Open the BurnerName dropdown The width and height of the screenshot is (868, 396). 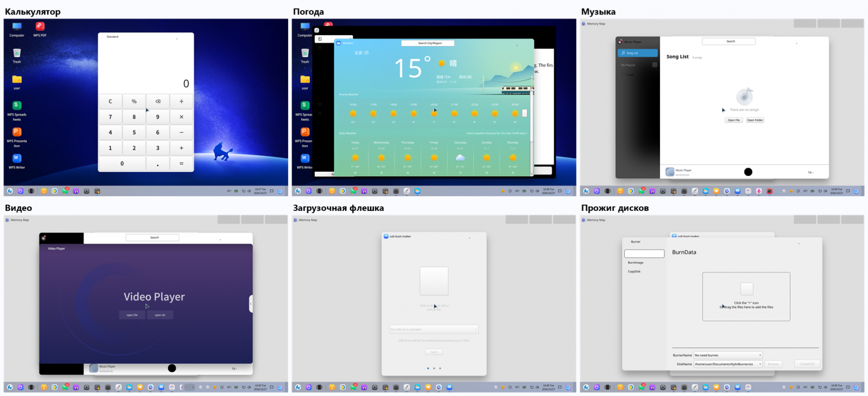[728, 355]
